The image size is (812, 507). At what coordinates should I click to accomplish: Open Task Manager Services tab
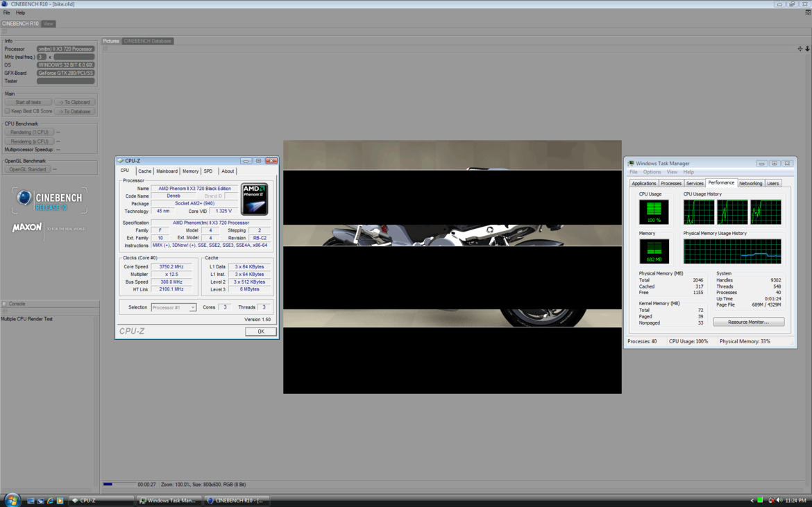695,184
